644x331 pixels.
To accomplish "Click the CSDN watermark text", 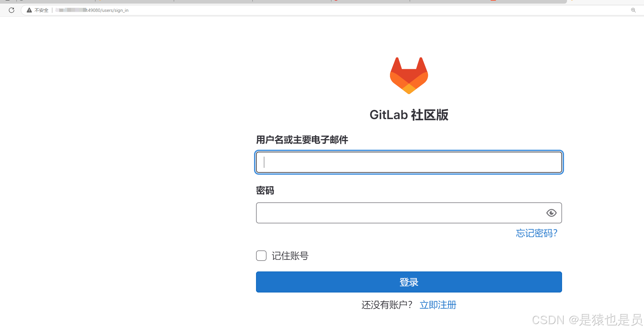I will 587,319.
